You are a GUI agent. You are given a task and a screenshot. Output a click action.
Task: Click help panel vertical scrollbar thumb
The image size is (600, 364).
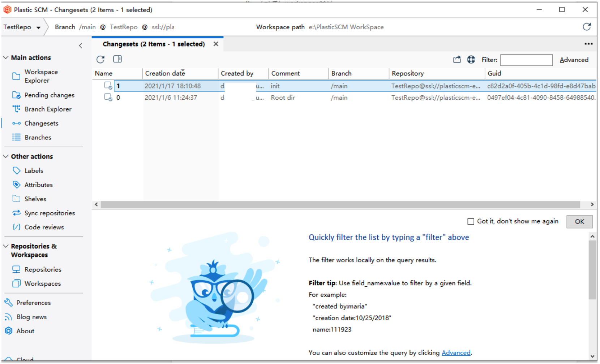(592, 270)
